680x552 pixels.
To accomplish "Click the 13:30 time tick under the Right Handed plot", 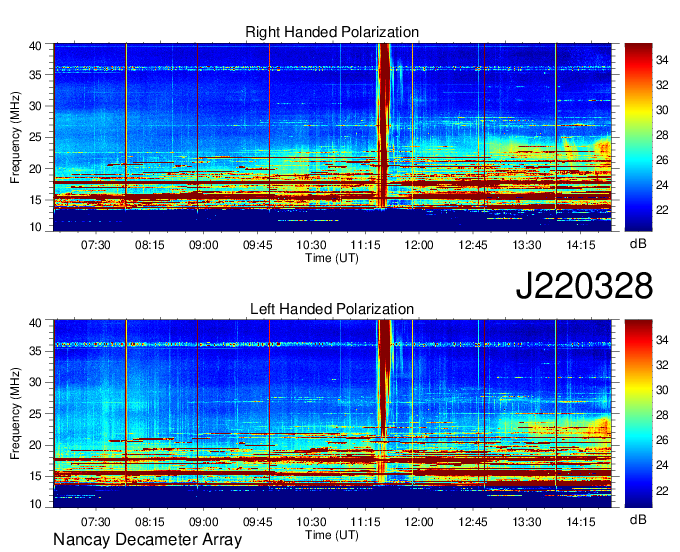I will (527, 245).
